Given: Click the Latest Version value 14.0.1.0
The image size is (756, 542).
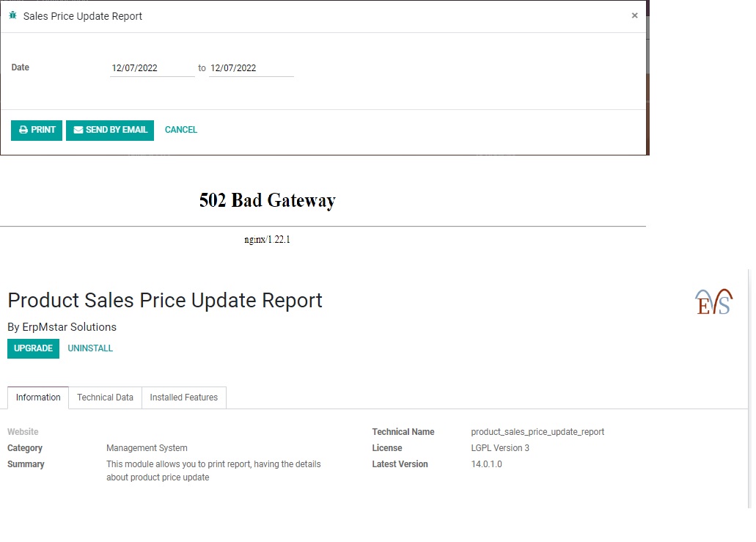Looking at the screenshot, I should (x=488, y=464).
